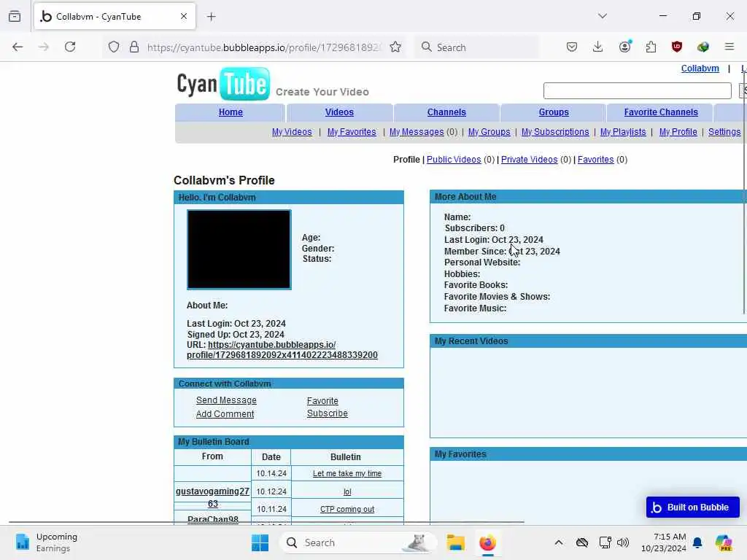Open the Firefox hamburger menu
The width and height of the screenshot is (747, 560).
tap(729, 46)
